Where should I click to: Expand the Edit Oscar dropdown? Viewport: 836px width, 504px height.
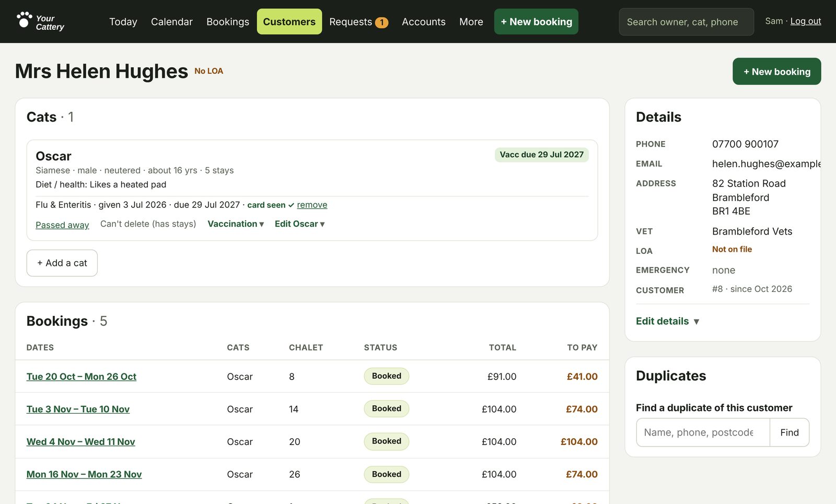tap(300, 224)
